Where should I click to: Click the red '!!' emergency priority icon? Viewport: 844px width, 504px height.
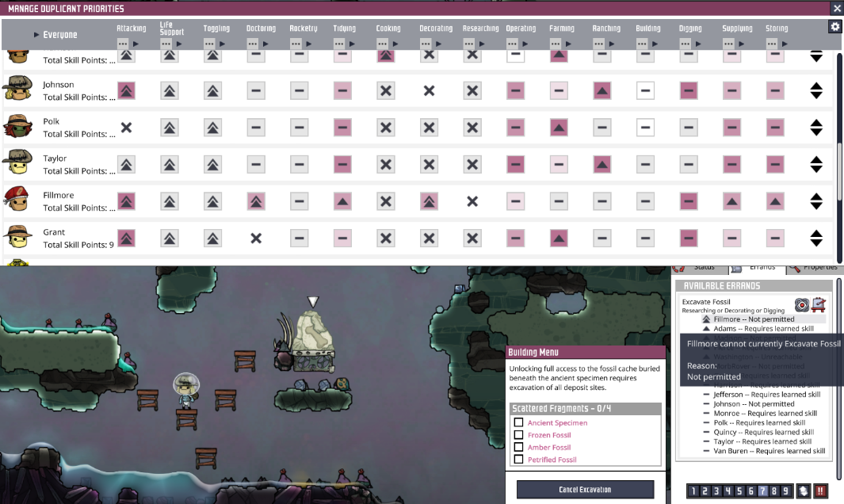(821, 491)
